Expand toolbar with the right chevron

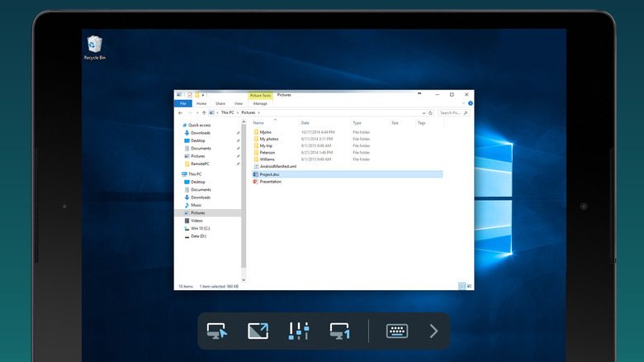[x=433, y=331]
